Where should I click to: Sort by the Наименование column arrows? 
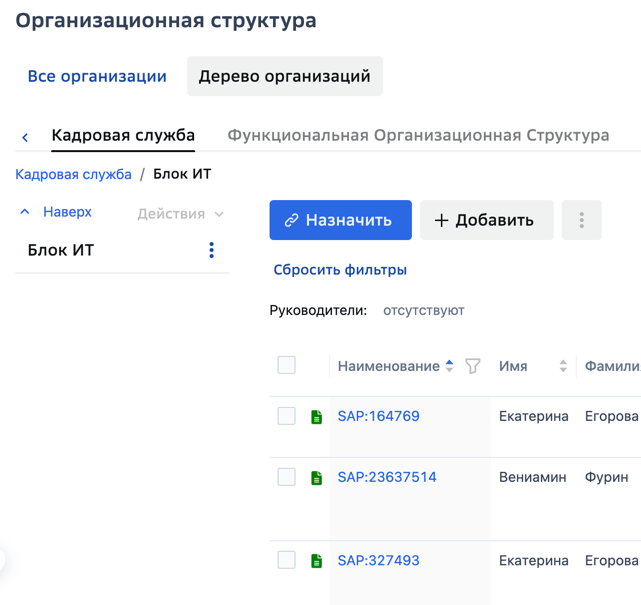coord(449,366)
